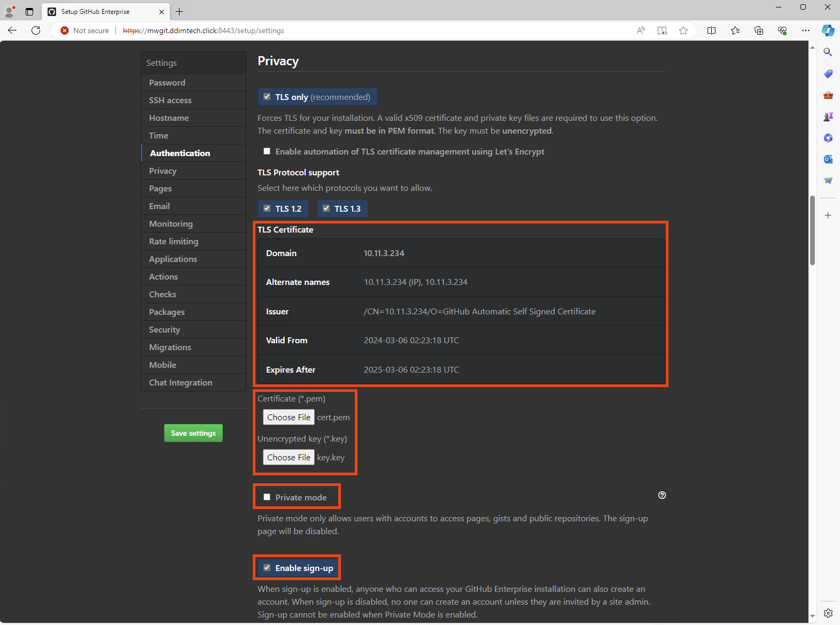
Task: Toggle the TLS 1.2 checkbox
Action: click(x=267, y=209)
